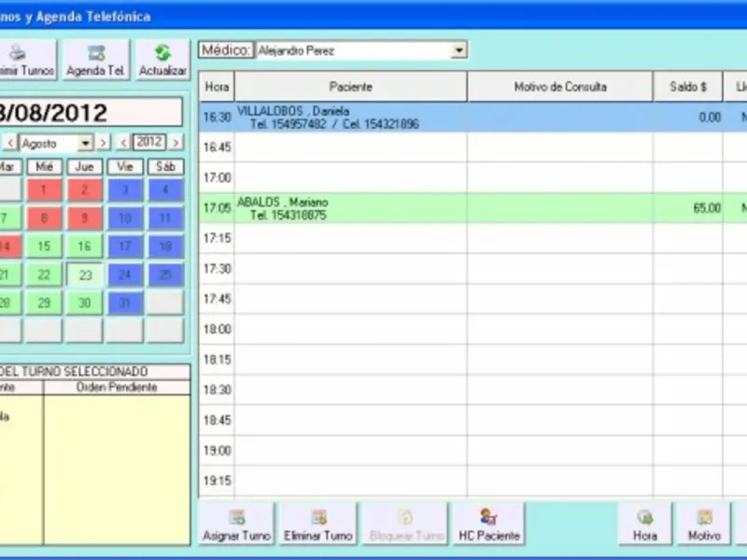Click the Vie weekday header
This screenshot has height=560, width=747.
click(125, 167)
